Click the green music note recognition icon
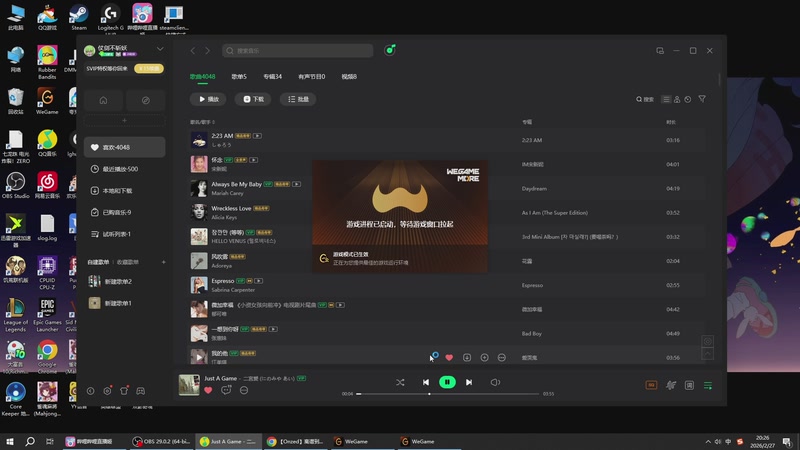The image size is (800, 450). point(390,50)
